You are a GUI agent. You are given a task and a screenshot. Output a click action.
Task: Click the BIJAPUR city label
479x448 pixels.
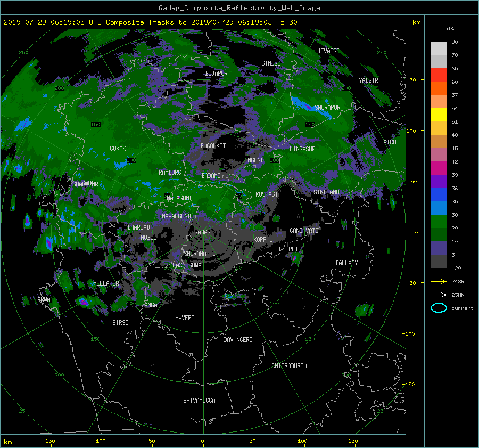point(216,74)
